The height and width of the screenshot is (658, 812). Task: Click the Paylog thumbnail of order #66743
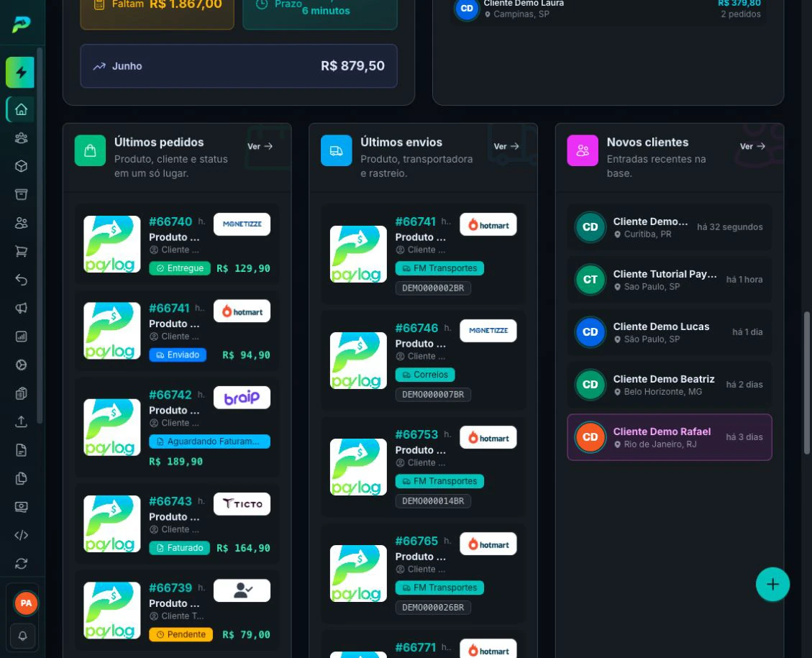coord(112,524)
